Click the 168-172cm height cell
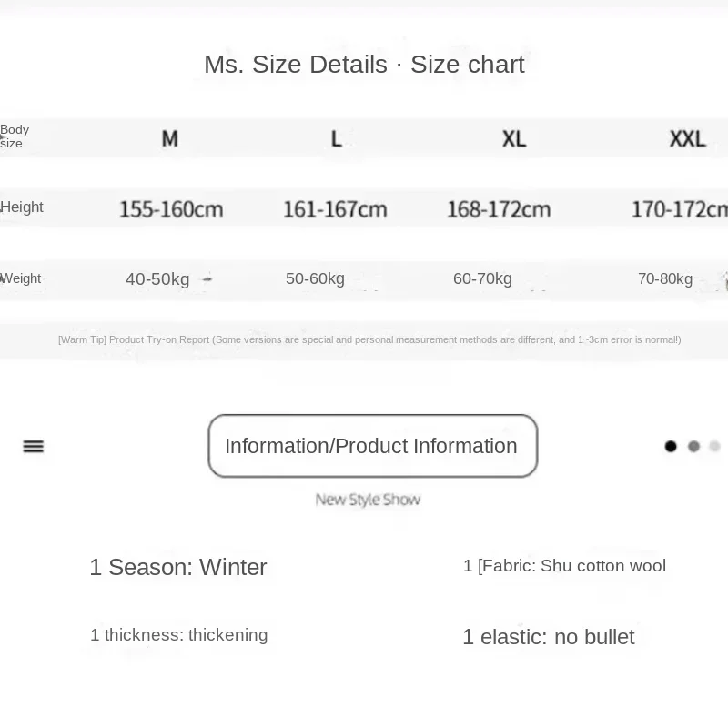This screenshot has width=728, height=728. point(499,209)
